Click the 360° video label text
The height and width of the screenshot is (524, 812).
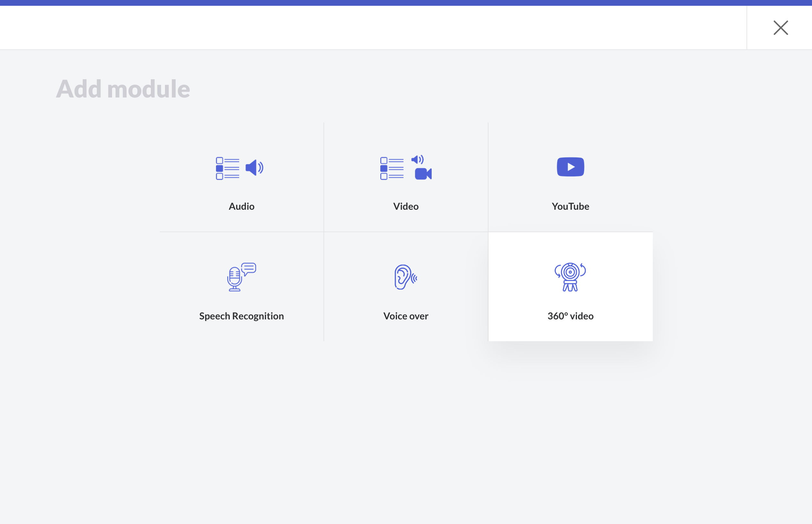click(570, 316)
